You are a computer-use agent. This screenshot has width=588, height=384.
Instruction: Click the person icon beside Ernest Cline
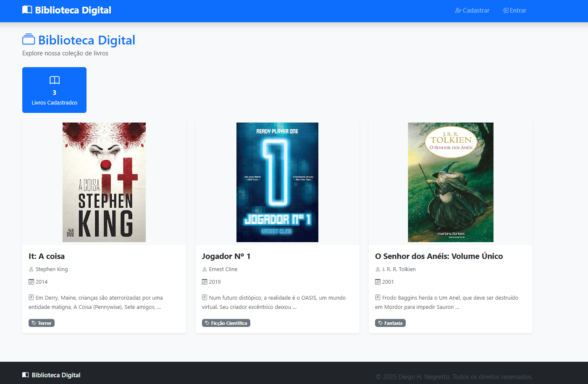point(205,269)
